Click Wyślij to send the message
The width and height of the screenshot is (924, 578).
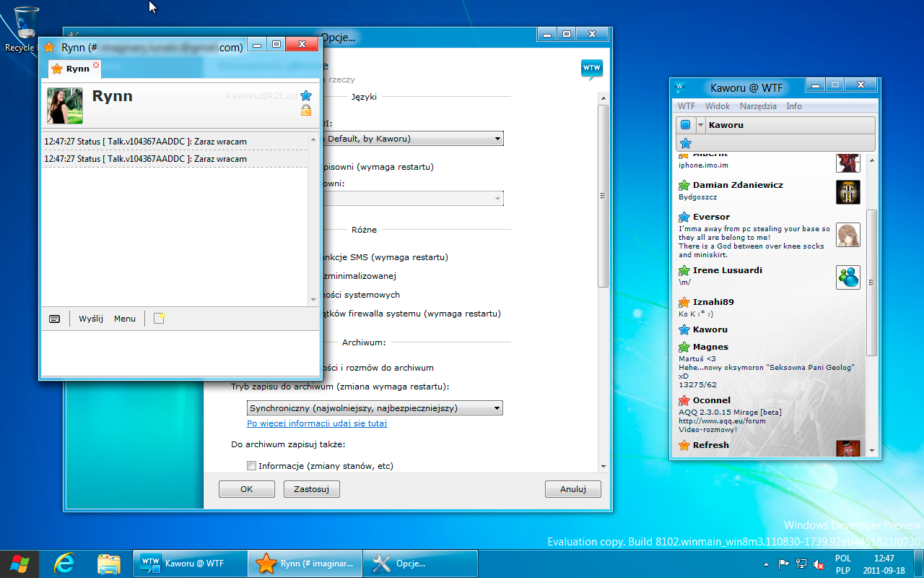pyautogui.click(x=91, y=319)
